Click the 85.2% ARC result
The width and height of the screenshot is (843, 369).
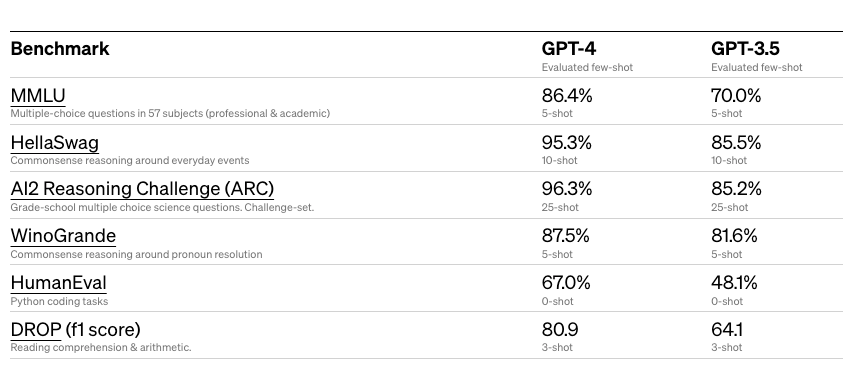coord(737,189)
